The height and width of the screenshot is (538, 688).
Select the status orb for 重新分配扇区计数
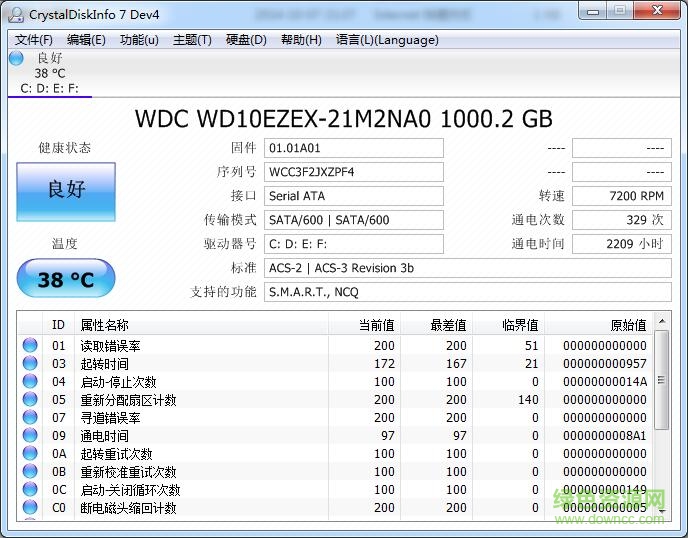pyautogui.click(x=30, y=400)
